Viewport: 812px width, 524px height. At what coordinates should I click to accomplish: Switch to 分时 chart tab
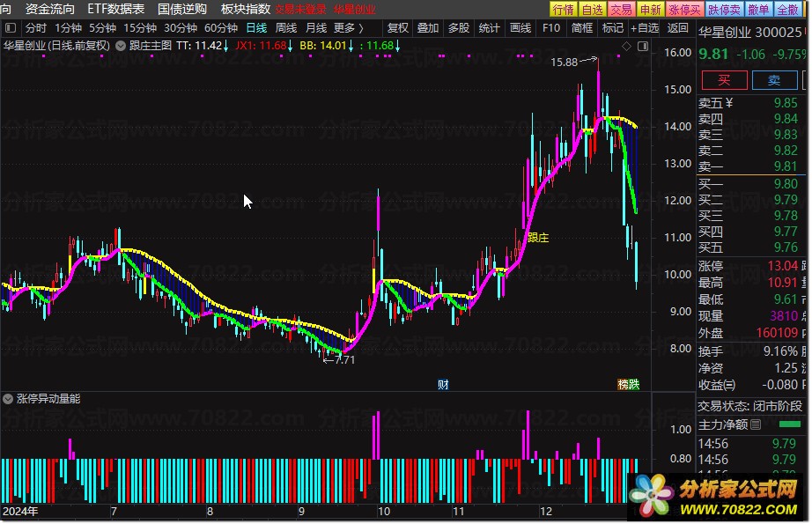(x=36, y=28)
